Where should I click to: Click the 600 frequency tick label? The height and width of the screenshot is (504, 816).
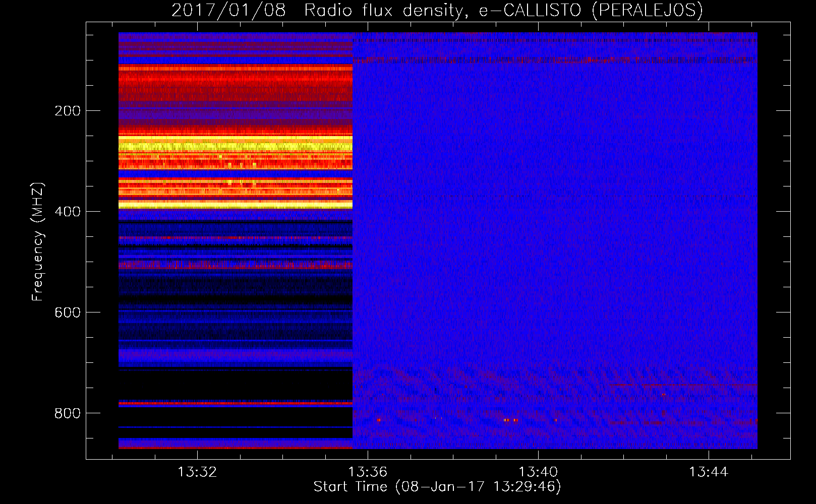click(x=68, y=312)
